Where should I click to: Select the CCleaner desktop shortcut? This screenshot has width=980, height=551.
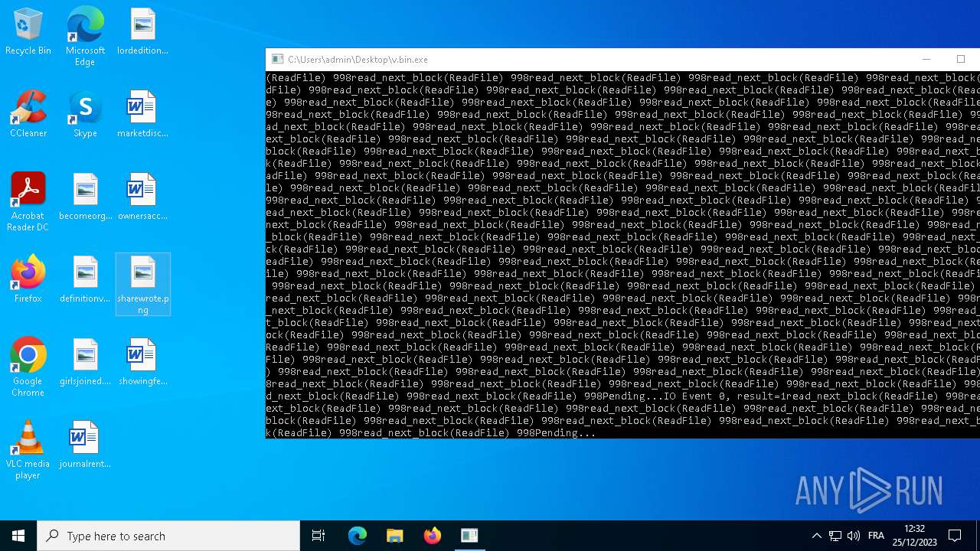coord(28,115)
